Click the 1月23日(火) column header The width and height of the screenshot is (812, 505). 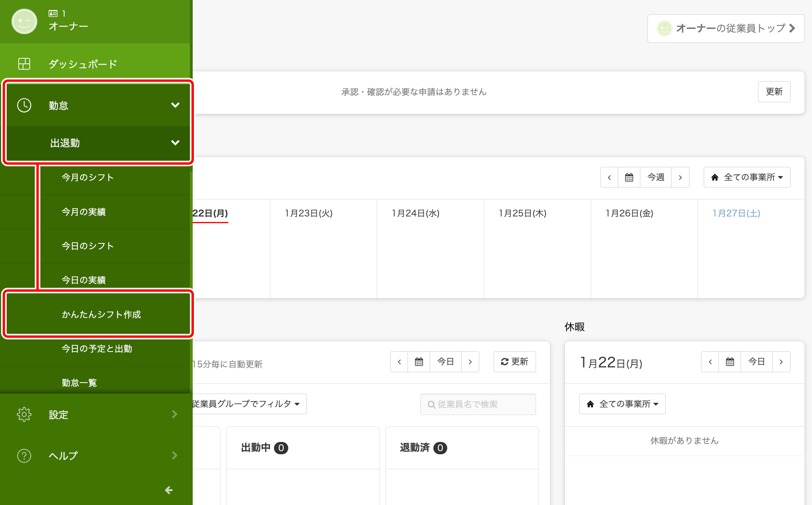click(x=309, y=213)
